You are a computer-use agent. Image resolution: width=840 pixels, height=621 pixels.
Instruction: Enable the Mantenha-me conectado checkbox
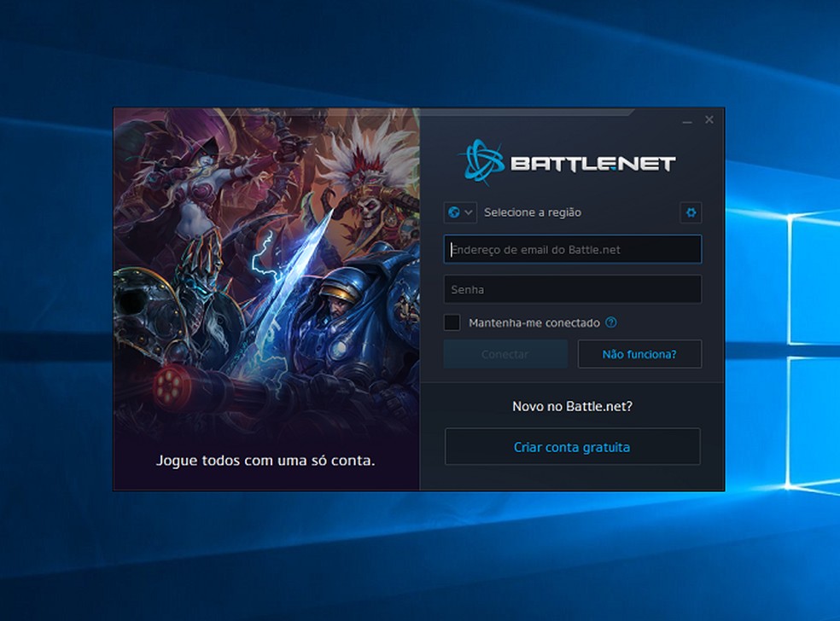(x=452, y=322)
